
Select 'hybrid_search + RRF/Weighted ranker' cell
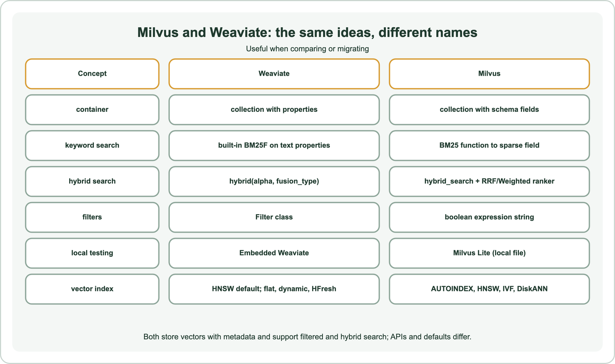click(x=489, y=181)
